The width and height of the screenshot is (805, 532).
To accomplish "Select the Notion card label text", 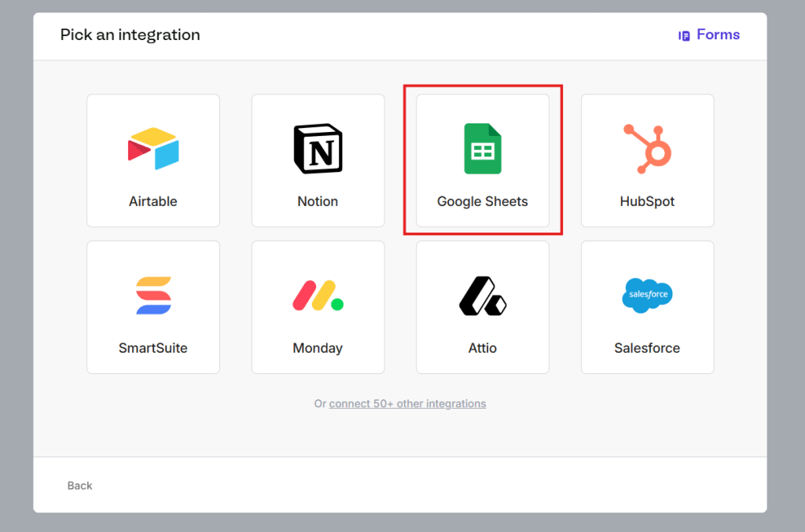I will pos(318,201).
